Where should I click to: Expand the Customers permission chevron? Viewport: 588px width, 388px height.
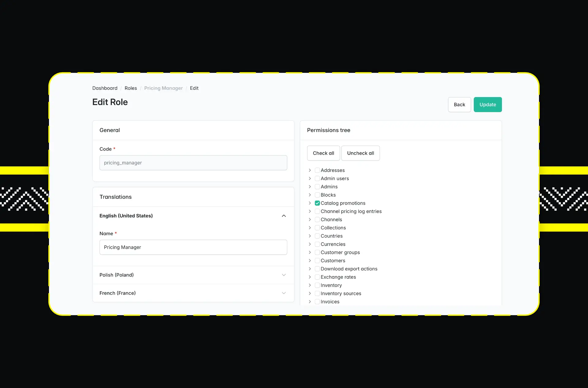coord(310,261)
